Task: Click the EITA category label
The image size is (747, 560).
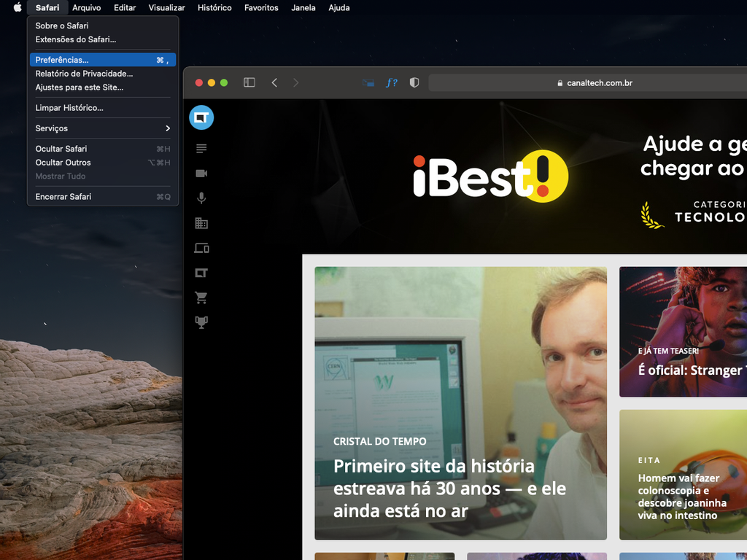Action: [x=649, y=461]
